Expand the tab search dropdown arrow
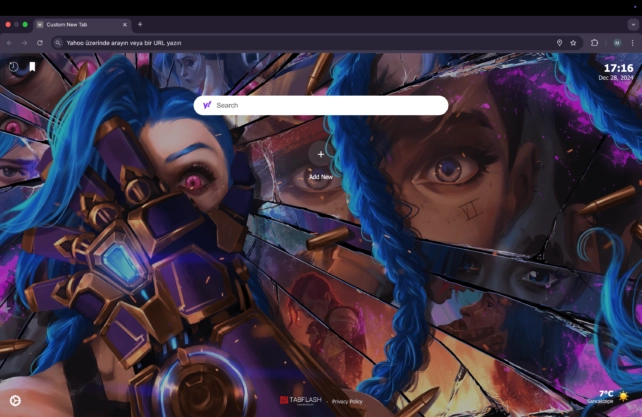 (x=633, y=25)
